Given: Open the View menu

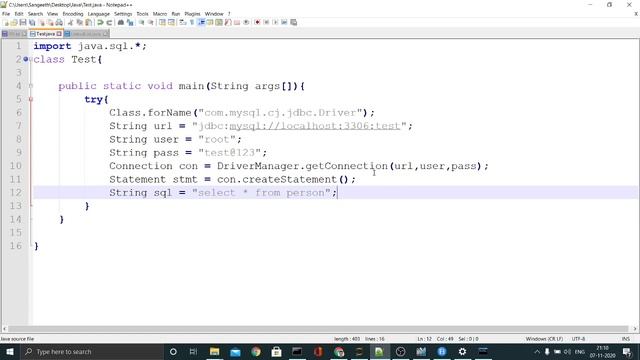Looking at the screenshot, I should click(52, 14).
